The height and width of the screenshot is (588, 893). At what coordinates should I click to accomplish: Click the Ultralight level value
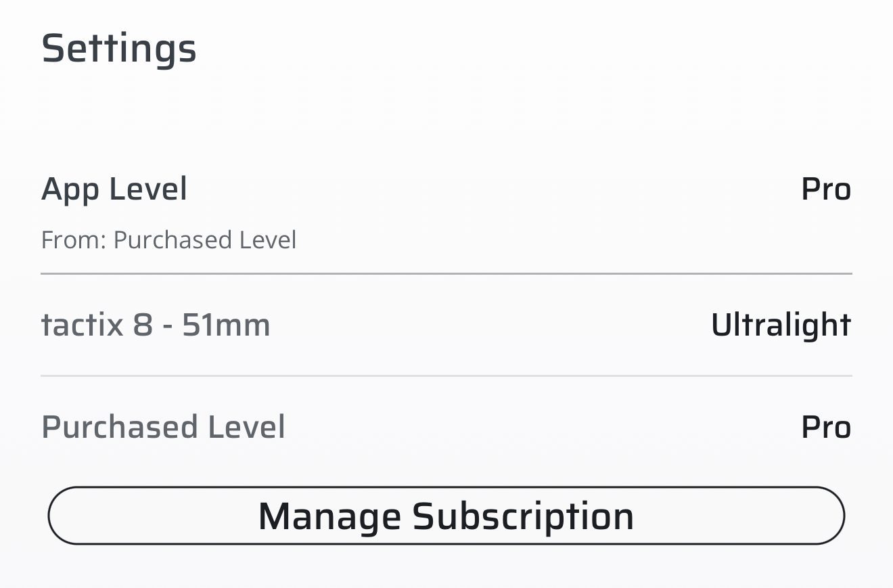point(781,325)
